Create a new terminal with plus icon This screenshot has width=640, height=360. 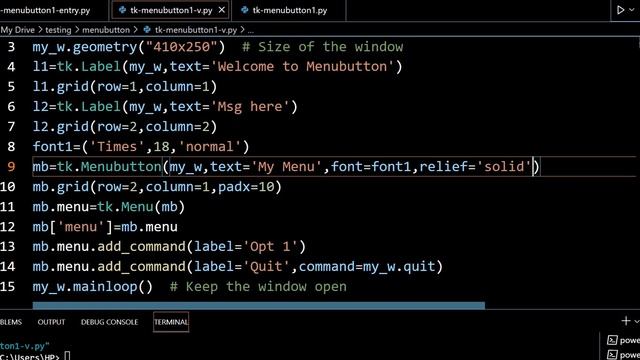click(626, 321)
